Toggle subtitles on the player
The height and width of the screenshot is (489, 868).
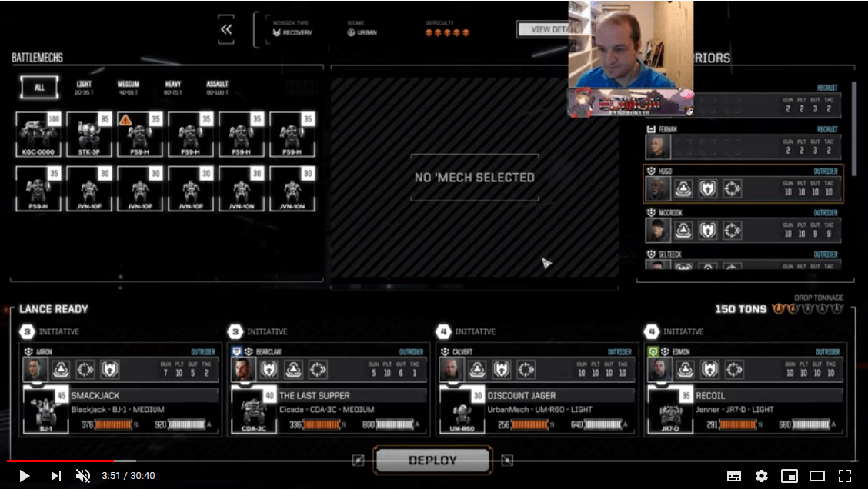tap(734, 476)
